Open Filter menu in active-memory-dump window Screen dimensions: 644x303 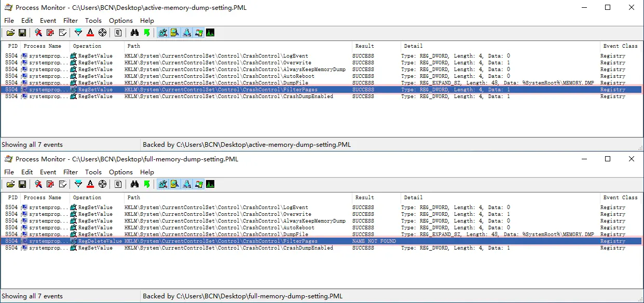pos(71,21)
